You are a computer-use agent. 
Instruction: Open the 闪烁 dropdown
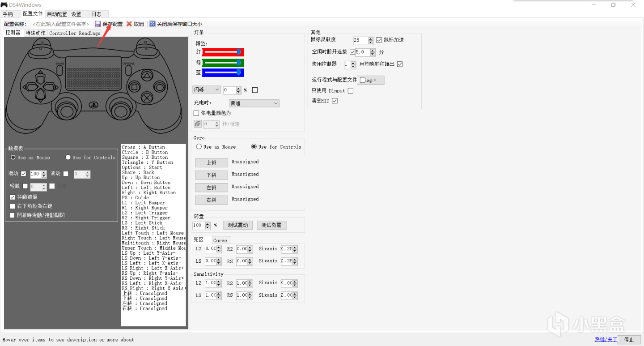(207, 90)
